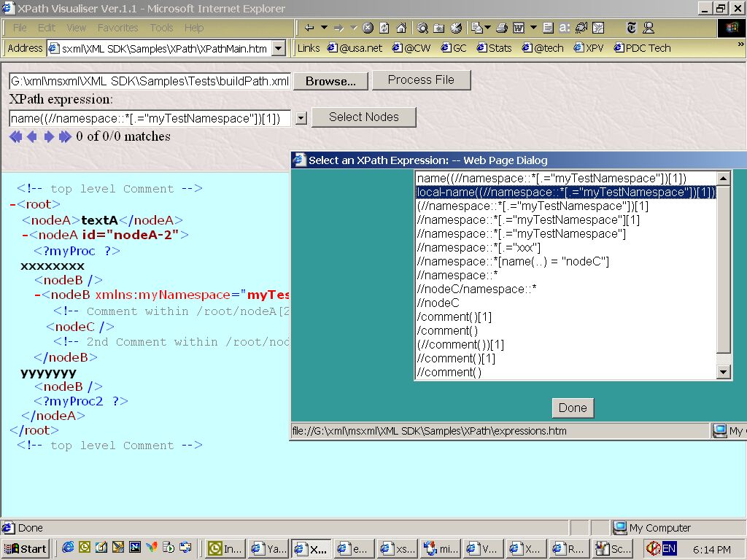
Task: Click the Start button
Action: coord(26,548)
